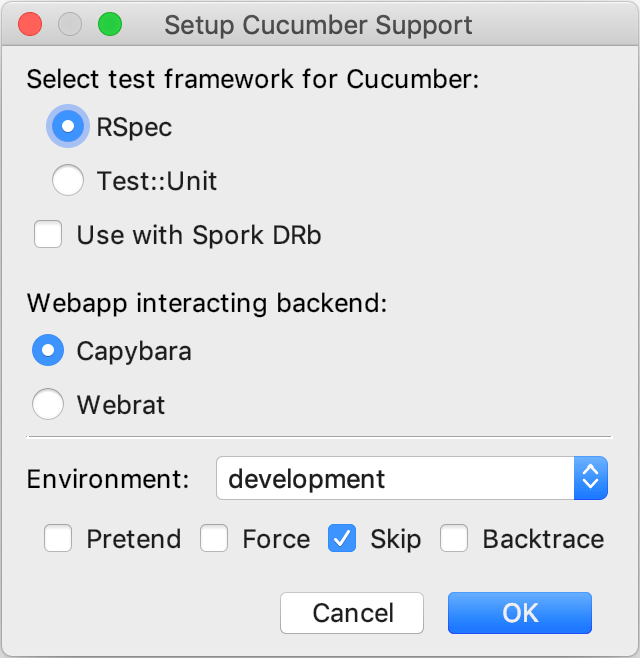
Task: Enable Use with Spork DRb
Action: [x=48, y=235]
